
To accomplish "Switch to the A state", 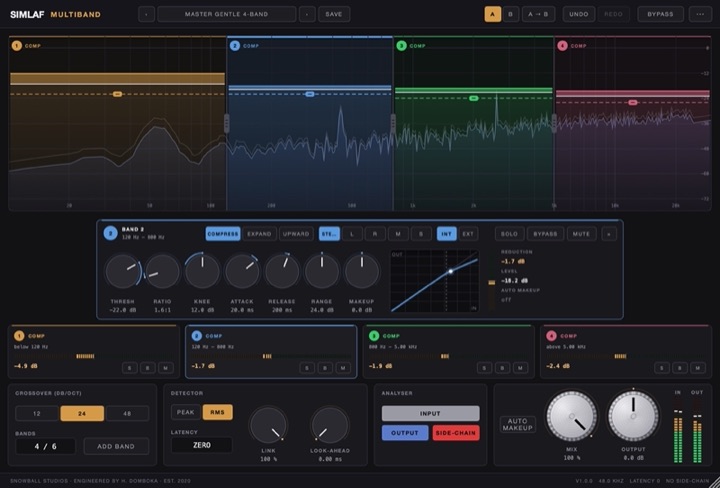I will click(493, 14).
